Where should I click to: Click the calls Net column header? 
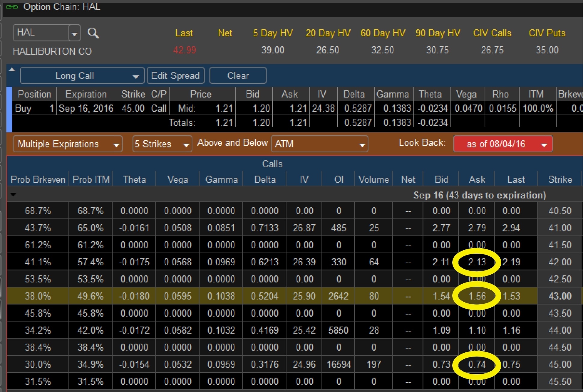pyautogui.click(x=408, y=179)
